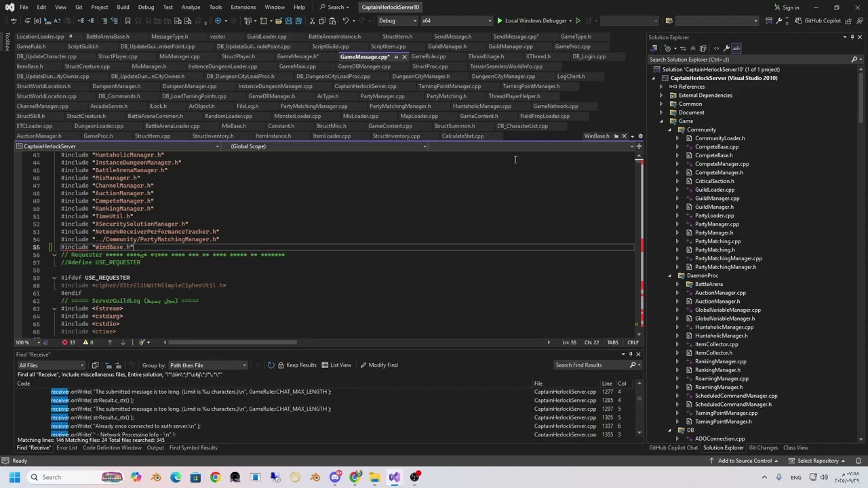Click the copy icon in Find results toolbar

tap(95, 365)
